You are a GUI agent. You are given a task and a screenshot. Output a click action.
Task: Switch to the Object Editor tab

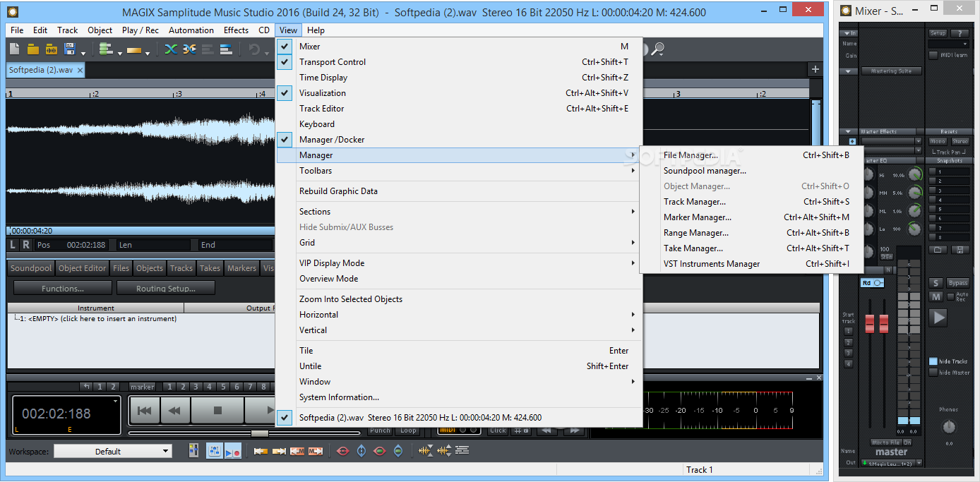(83, 268)
